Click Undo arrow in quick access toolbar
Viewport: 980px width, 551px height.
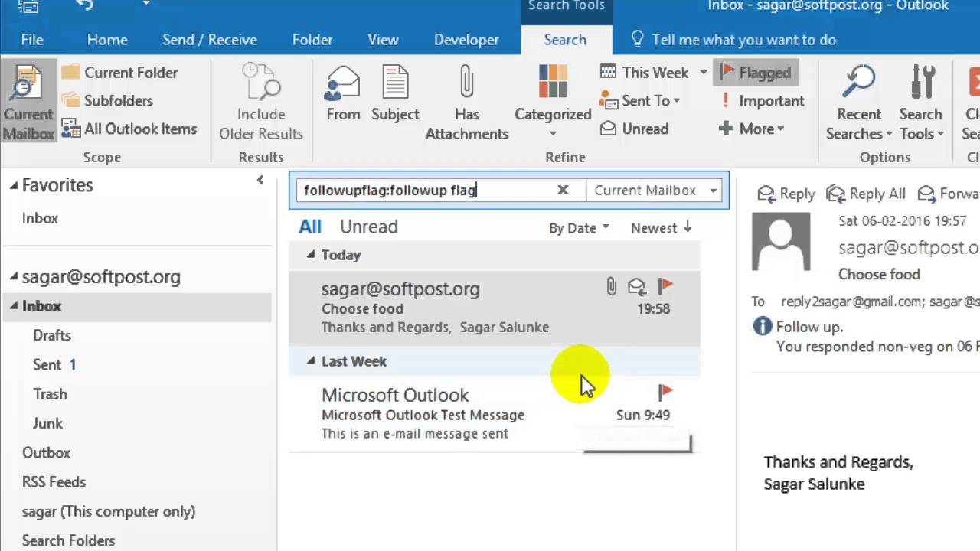click(x=83, y=6)
